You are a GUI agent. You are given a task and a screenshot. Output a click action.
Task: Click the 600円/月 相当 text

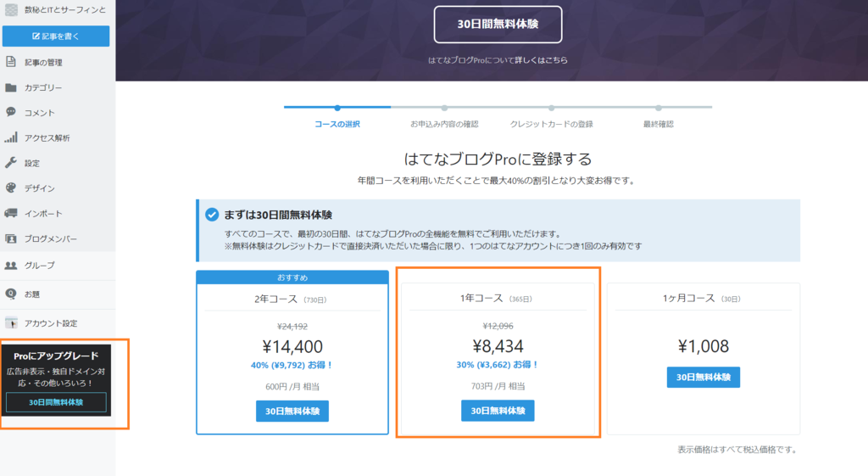pyautogui.click(x=292, y=387)
